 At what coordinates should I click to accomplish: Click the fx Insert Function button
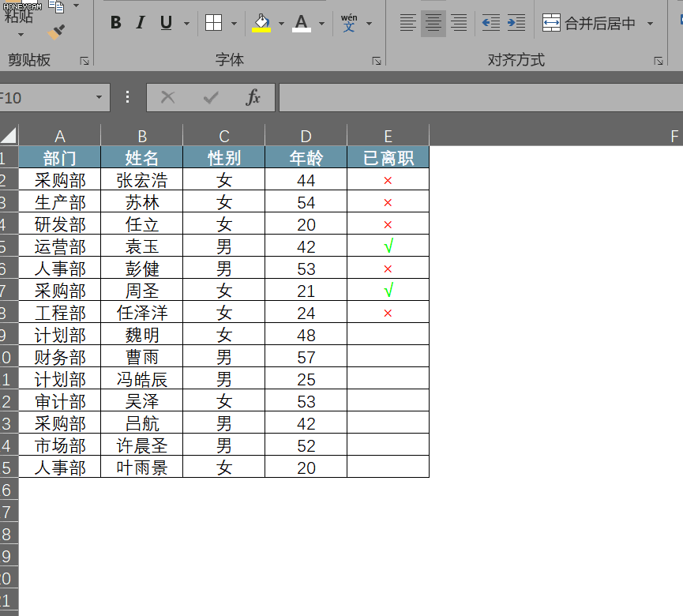point(253,97)
